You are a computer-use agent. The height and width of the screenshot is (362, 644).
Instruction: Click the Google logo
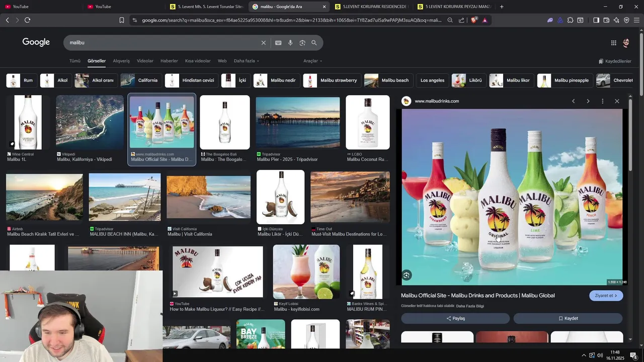click(x=36, y=42)
